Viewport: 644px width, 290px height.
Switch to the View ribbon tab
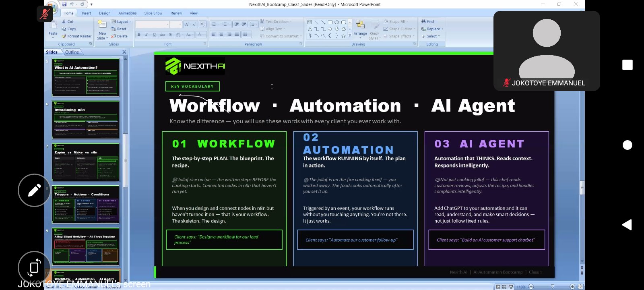tap(194, 13)
